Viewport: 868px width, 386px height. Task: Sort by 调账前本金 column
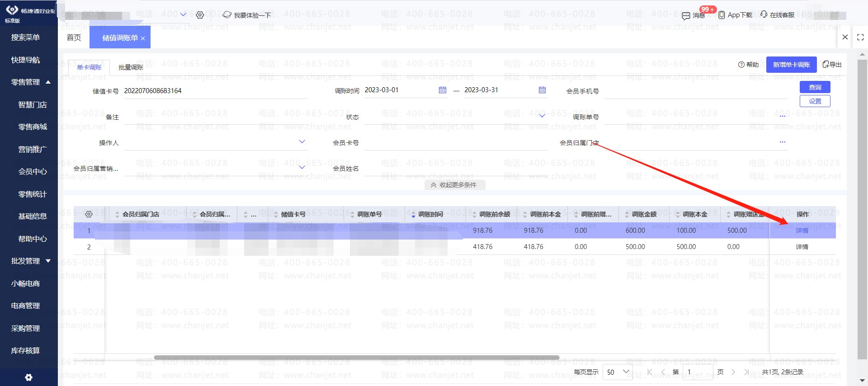tap(525, 215)
